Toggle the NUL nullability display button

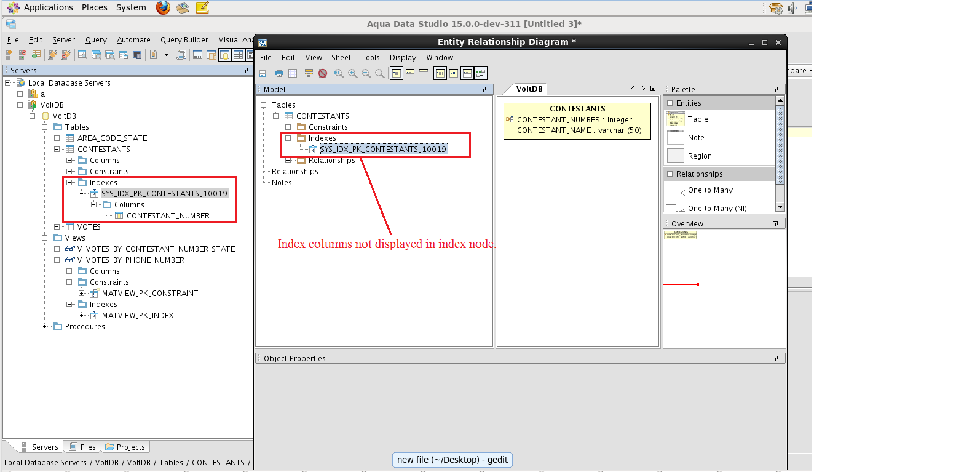tap(454, 73)
